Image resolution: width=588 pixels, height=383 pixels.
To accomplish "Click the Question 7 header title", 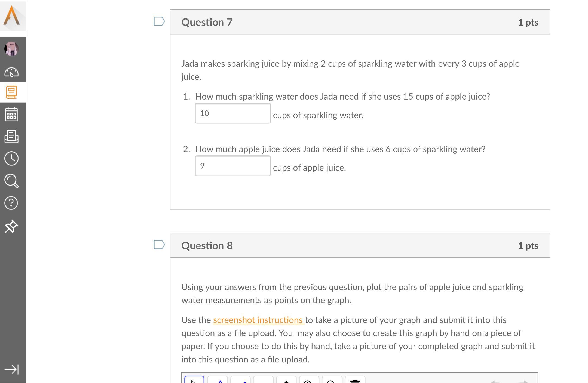I will click(207, 22).
